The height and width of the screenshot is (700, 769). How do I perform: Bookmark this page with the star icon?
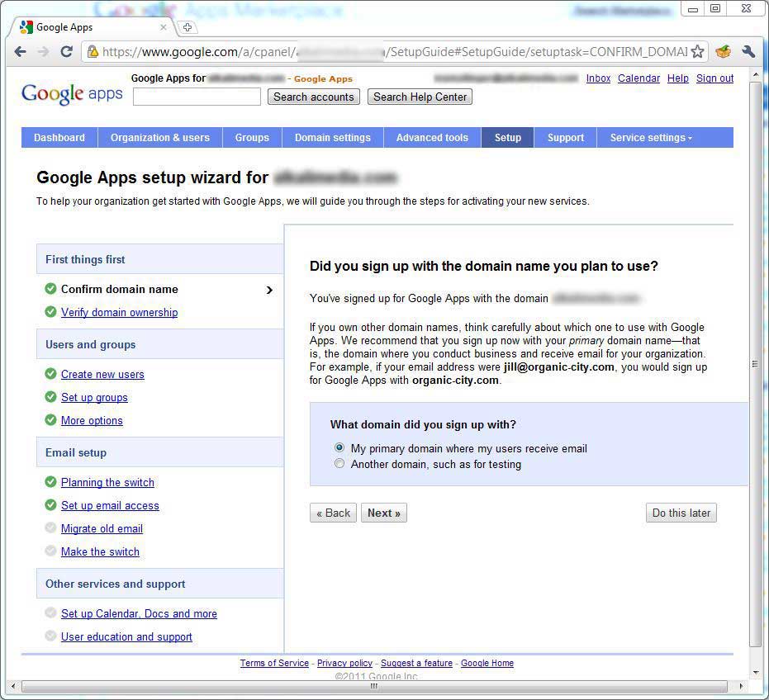click(697, 51)
